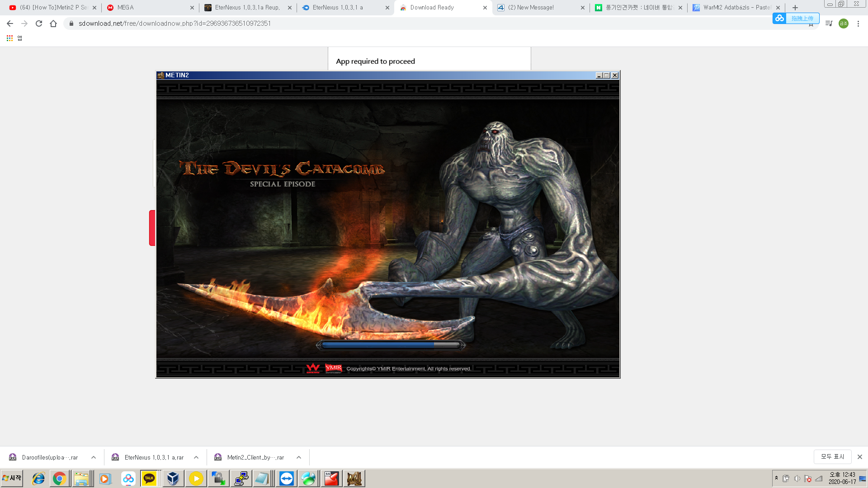Open the browser home page

point(53,23)
